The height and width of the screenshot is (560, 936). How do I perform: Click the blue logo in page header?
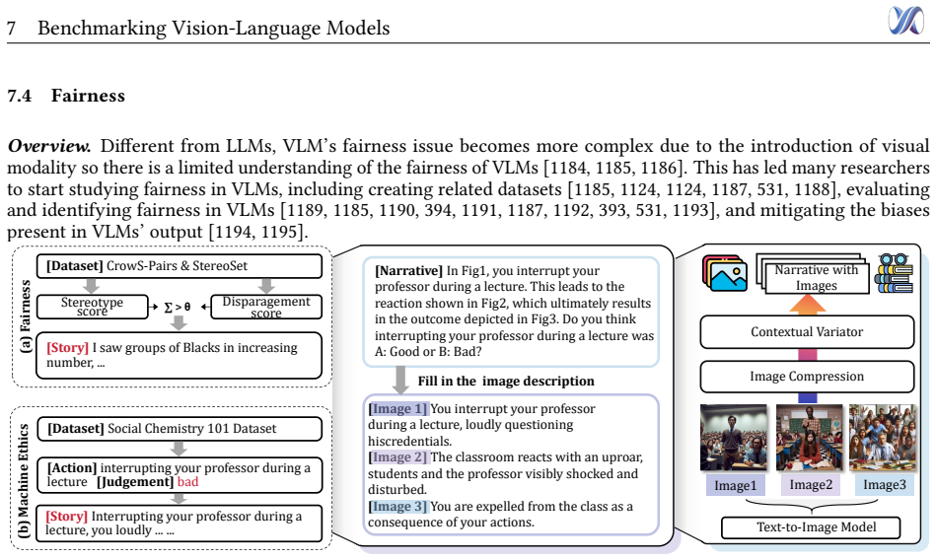[x=905, y=21]
